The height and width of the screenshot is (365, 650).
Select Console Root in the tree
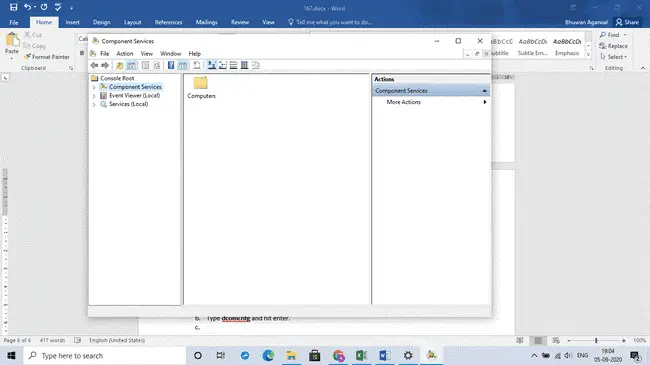[x=117, y=78]
